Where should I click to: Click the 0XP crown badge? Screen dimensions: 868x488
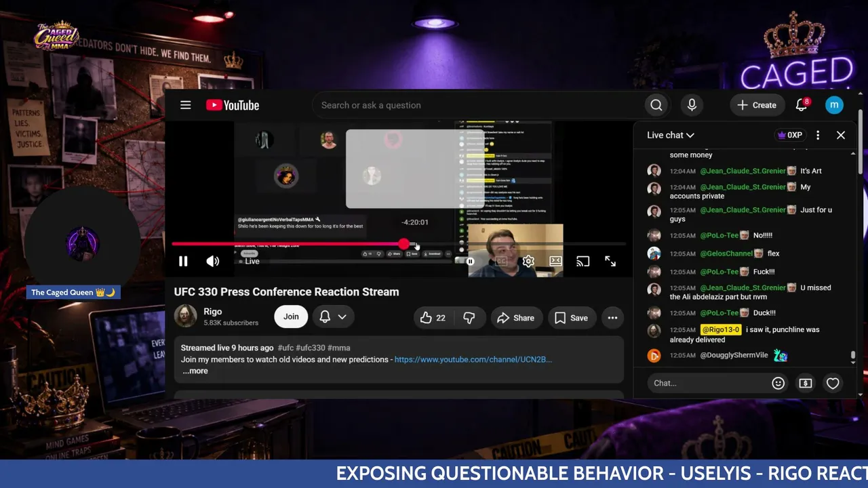tap(790, 135)
